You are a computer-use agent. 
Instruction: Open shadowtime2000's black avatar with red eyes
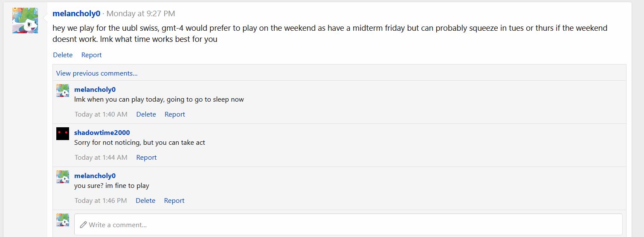pos(63,134)
